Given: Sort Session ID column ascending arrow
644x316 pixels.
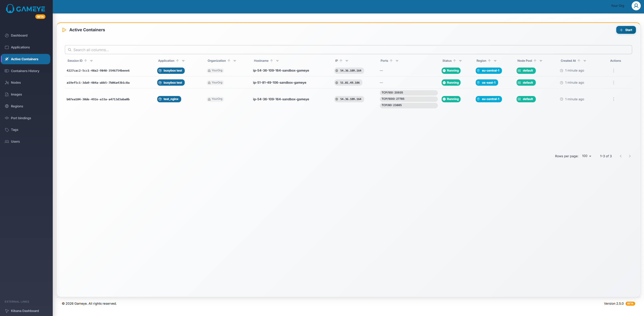Looking at the screenshot, I should [86, 61].
